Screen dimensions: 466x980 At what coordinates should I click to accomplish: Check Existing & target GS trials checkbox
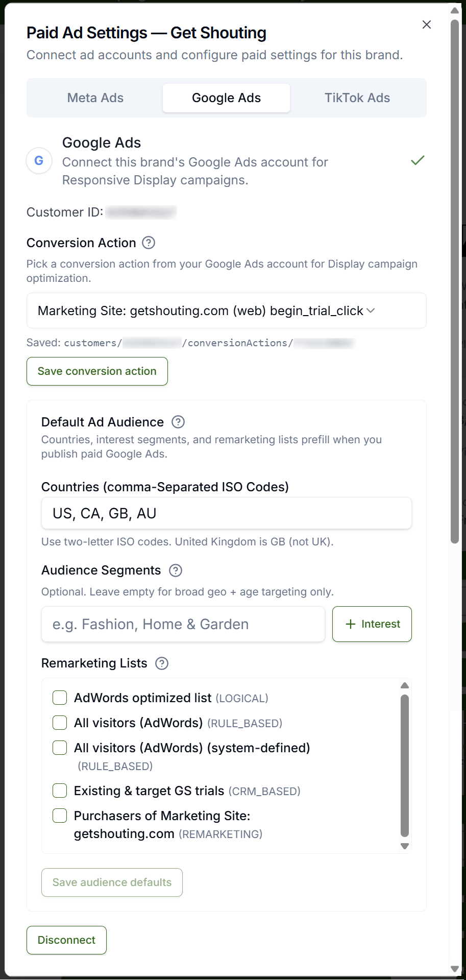point(60,791)
